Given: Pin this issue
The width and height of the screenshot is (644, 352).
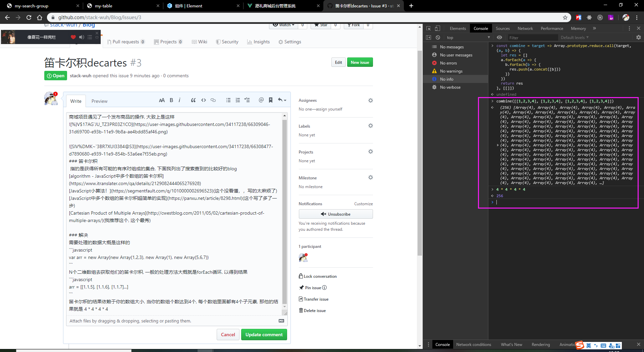Looking at the screenshot, I should point(310,288).
